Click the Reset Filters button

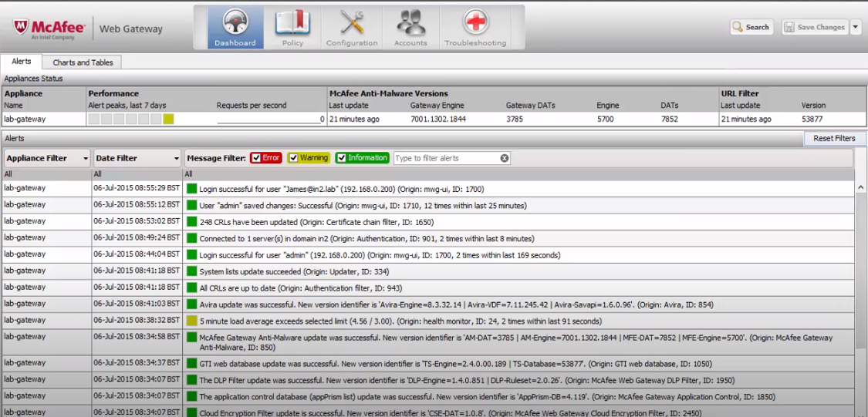click(834, 138)
